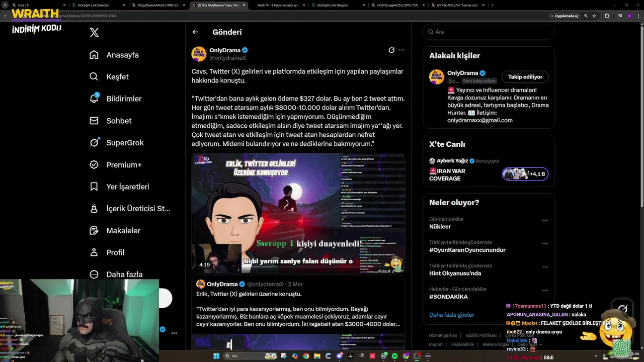Open new browser tab with plus
The image size is (644, 362).
pos(492,5)
